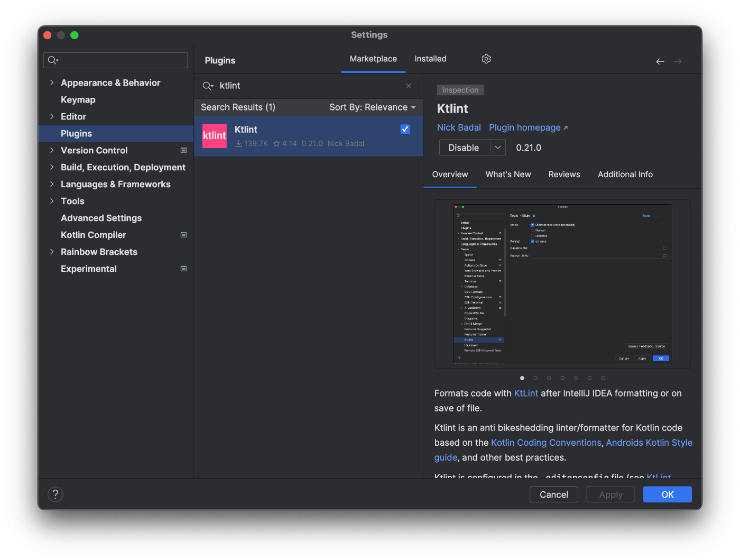This screenshot has width=740, height=560.
Task: Expand the Tools settings section
Action: pyautogui.click(x=52, y=201)
